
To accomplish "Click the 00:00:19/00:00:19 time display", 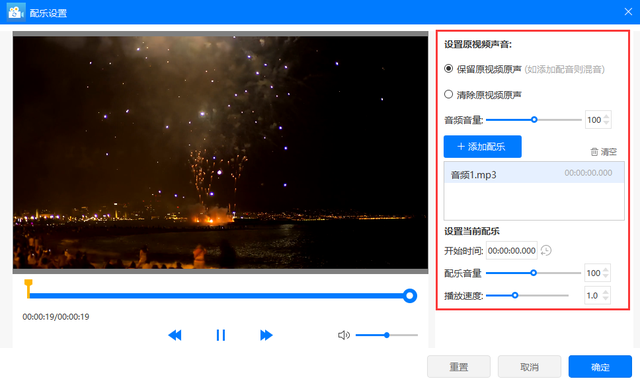I will pyautogui.click(x=56, y=317).
